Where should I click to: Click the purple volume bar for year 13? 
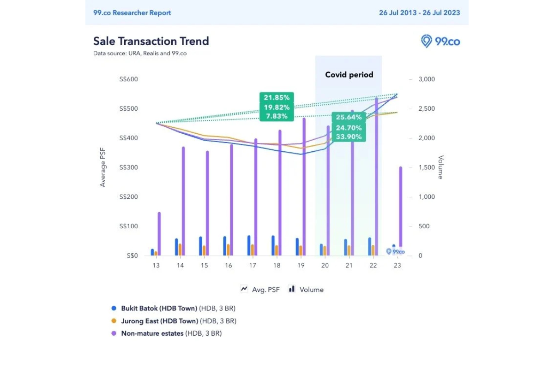(x=159, y=233)
